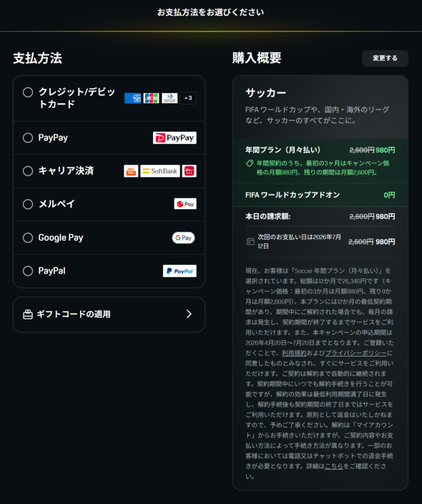The height and width of the screenshot is (504, 422).
Task: Click the Google Pay label text
Action: tap(61, 238)
